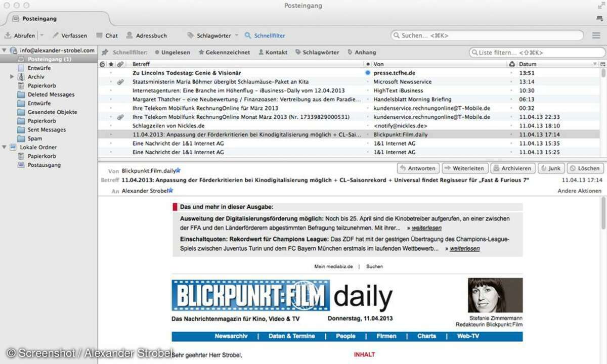The image size is (607, 364).
Task: Open the HighText iBusiness message
Action: 349,90
